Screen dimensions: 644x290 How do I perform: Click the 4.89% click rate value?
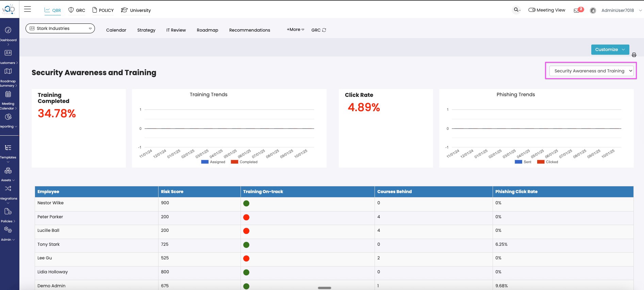click(364, 107)
